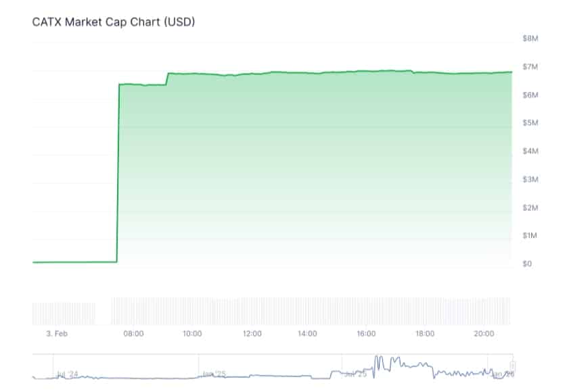Click the CATX Market Cap Chart title
569x392 pixels.
(x=114, y=22)
